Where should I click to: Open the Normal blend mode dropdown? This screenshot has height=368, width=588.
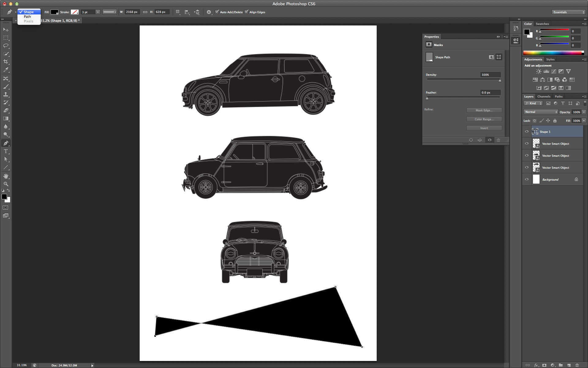pyautogui.click(x=541, y=112)
